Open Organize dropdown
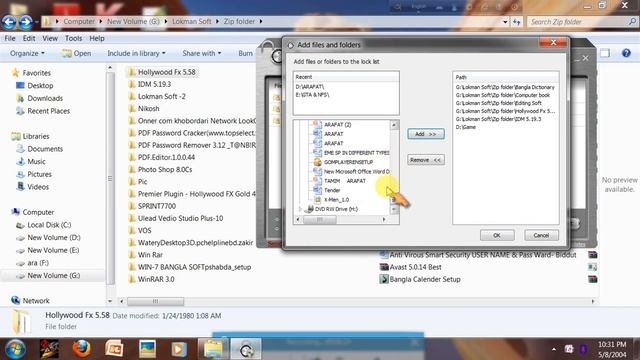This screenshot has height=360, width=640. [27, 53]
